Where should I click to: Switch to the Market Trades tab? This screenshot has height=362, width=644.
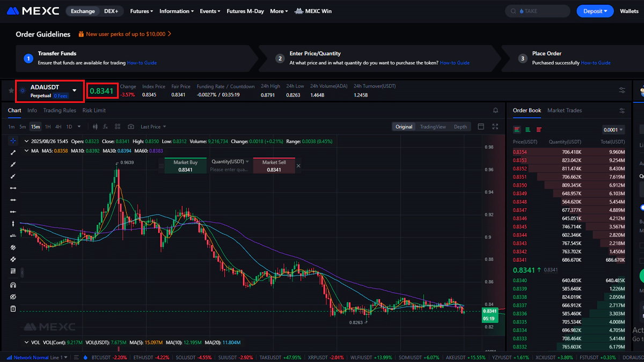(x=565, y=110)
